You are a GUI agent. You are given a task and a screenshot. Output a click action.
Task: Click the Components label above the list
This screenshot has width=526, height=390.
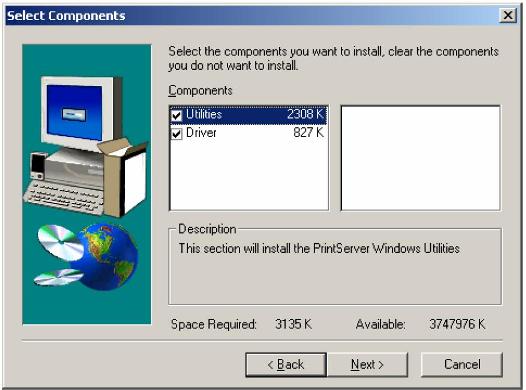[x=200, y=91]
